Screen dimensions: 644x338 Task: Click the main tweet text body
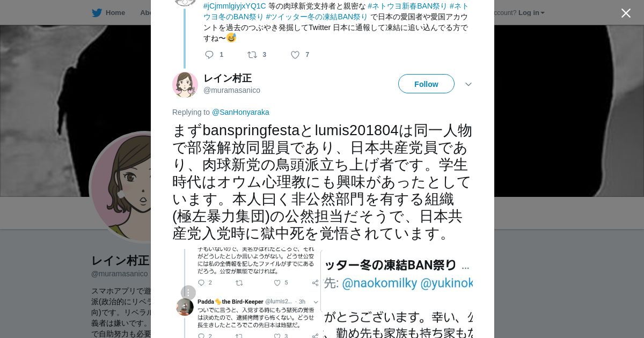[x=322, y=182]
